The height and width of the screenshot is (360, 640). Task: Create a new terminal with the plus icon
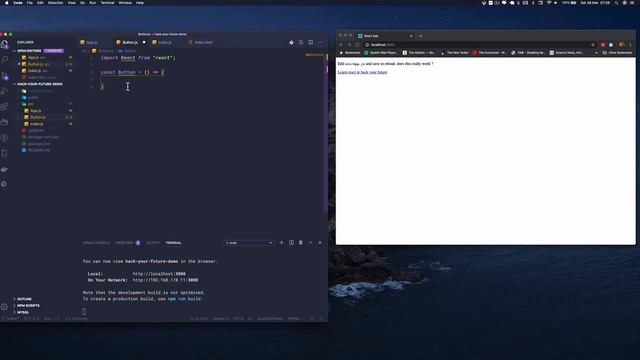[281, 242]
